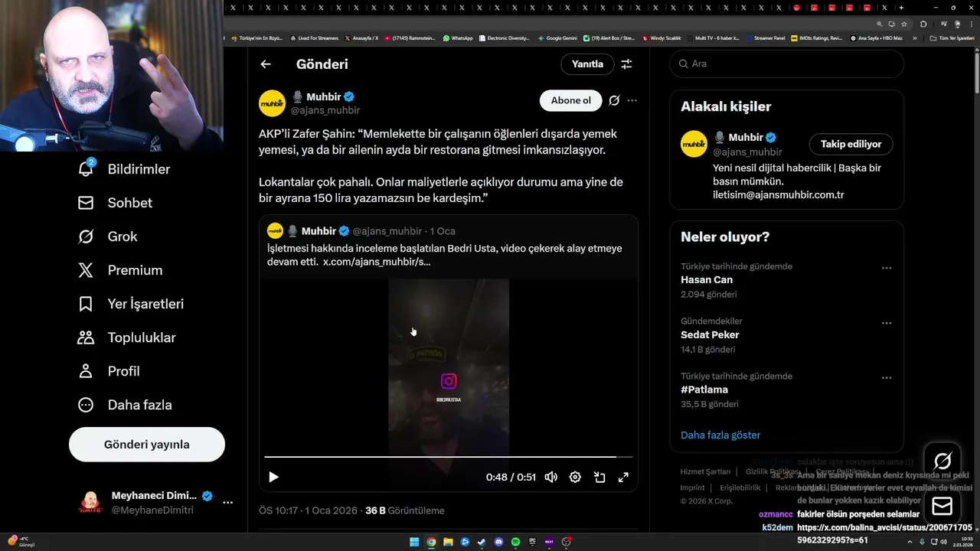The image size is (980, 551).
Task: Open Discord in taskbar
Action: pyautogui.click(x=498, y=542)
